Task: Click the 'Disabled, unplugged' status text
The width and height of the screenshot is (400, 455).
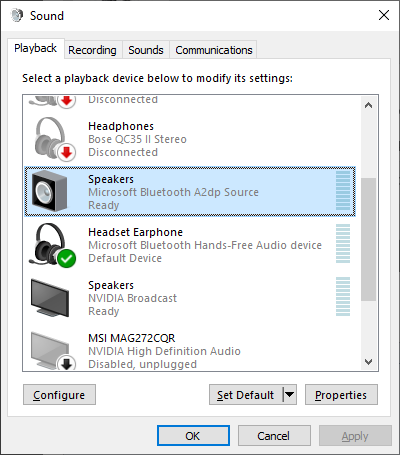Action: (x=142, y=364)
